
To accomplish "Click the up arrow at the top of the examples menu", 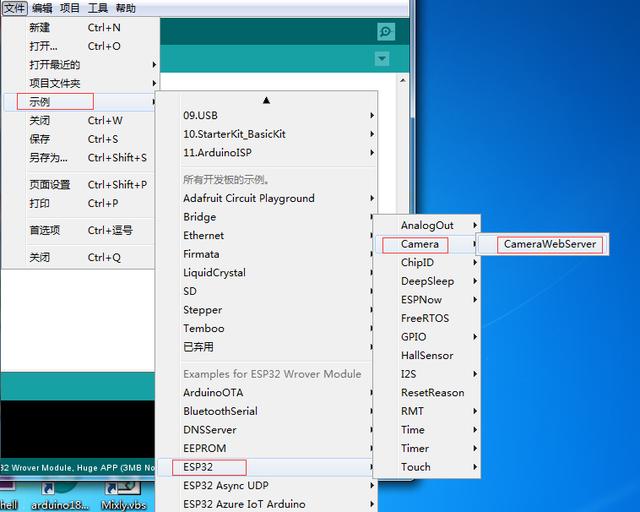I will click(x=267, y=100).
